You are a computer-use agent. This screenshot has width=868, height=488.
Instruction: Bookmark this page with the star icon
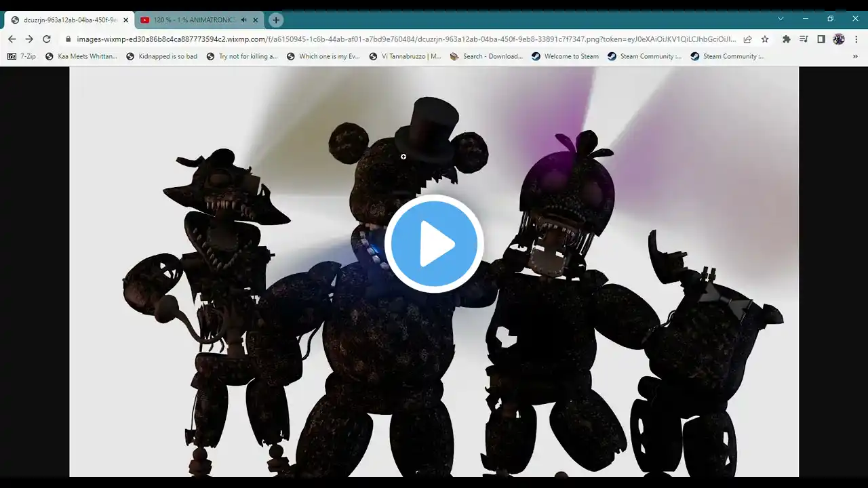(765, 39)
